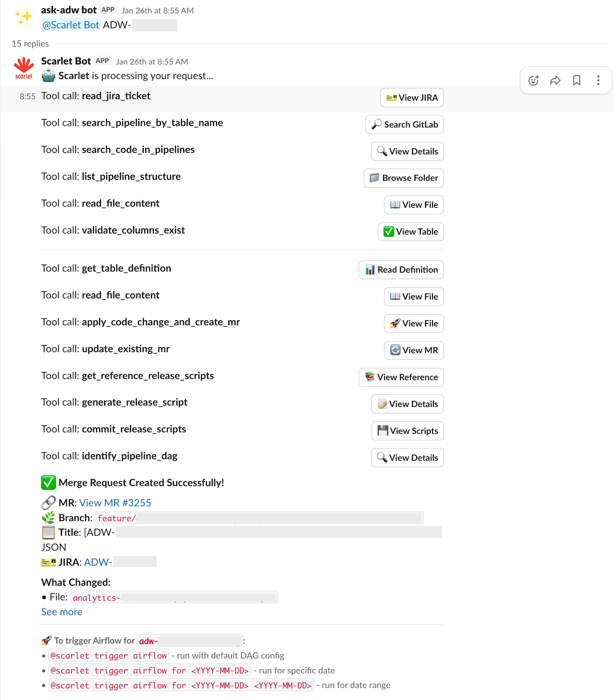Click the View MR button
614x700 pixels.
pos(414,350)
